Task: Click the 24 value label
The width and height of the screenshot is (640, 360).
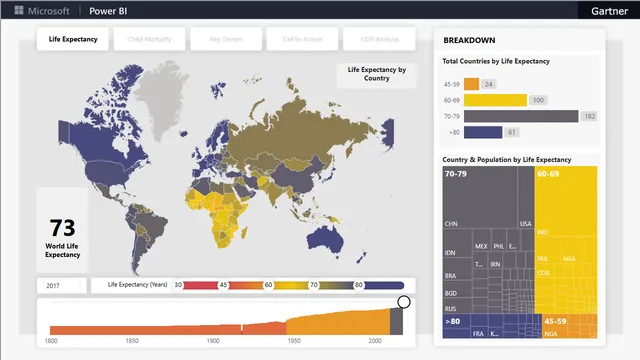Action: (489, 84)
